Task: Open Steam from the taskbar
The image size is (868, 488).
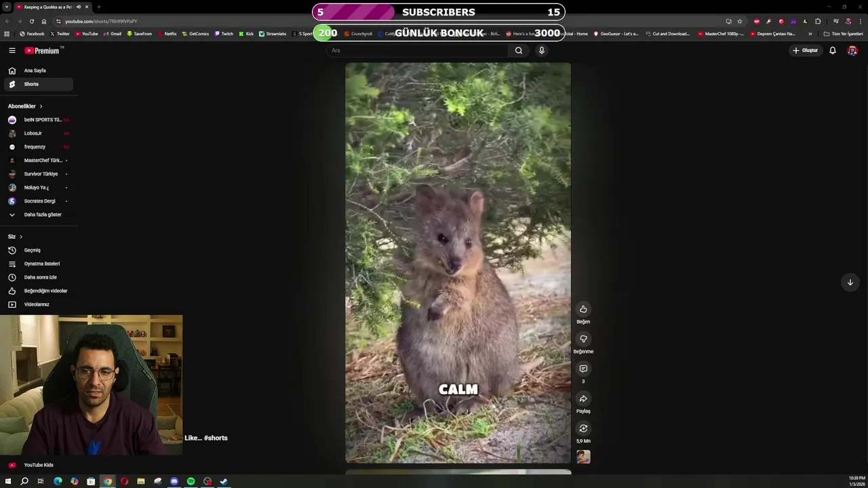Action: click(x=224, y=481)
